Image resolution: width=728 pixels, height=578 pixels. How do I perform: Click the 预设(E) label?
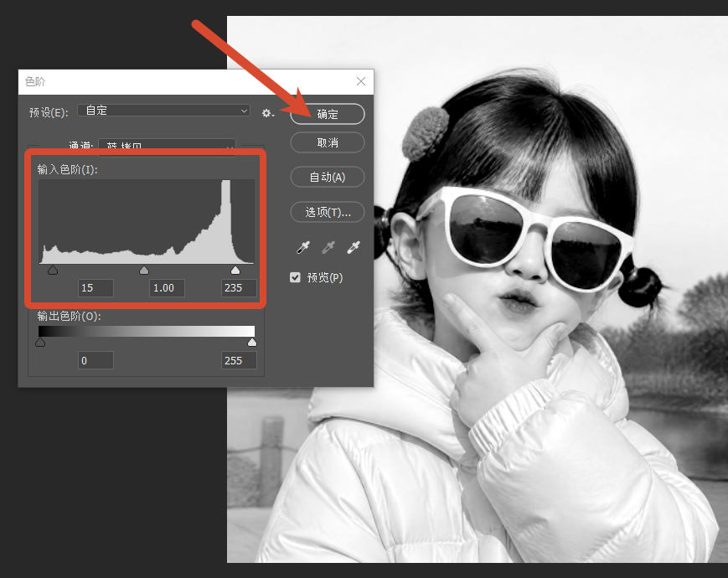[49, 112]
